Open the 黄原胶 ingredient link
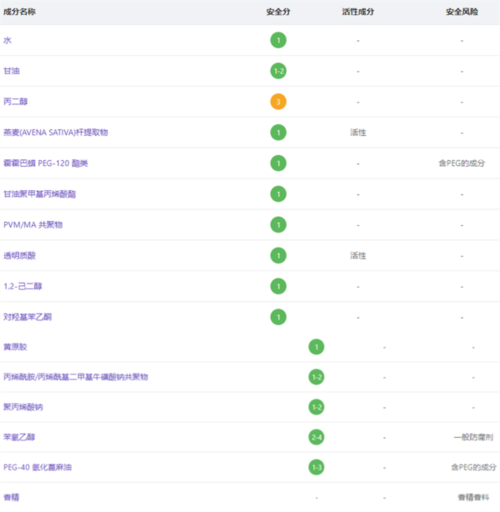500x512 pixels. 15,347
